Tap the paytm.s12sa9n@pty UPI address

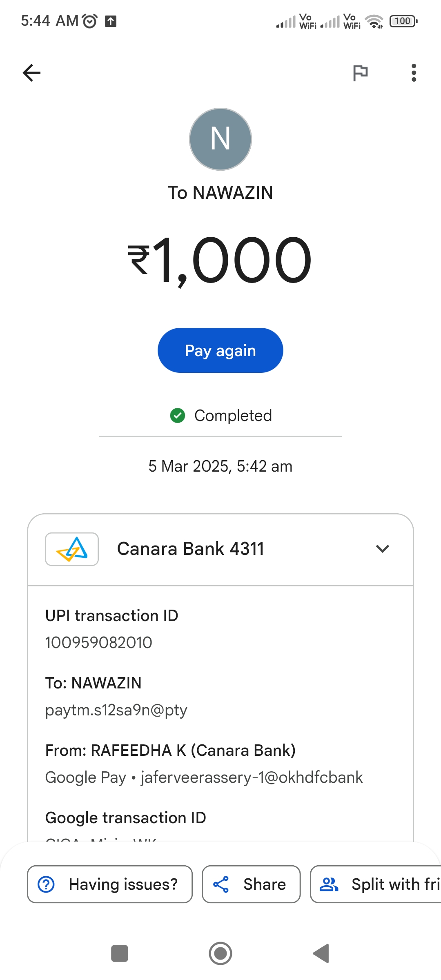[x=116, y=710]
